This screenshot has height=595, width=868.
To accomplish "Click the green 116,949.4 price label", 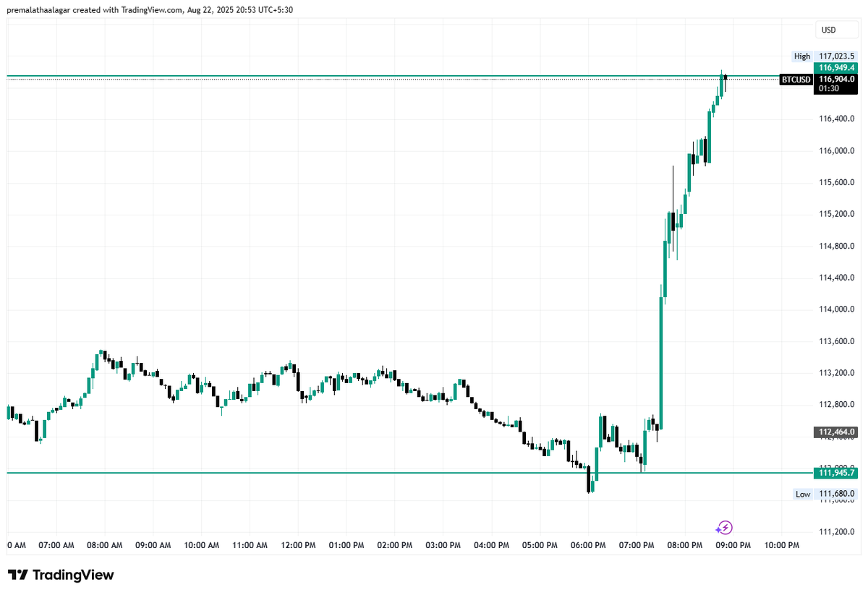I will coord(836,68).
